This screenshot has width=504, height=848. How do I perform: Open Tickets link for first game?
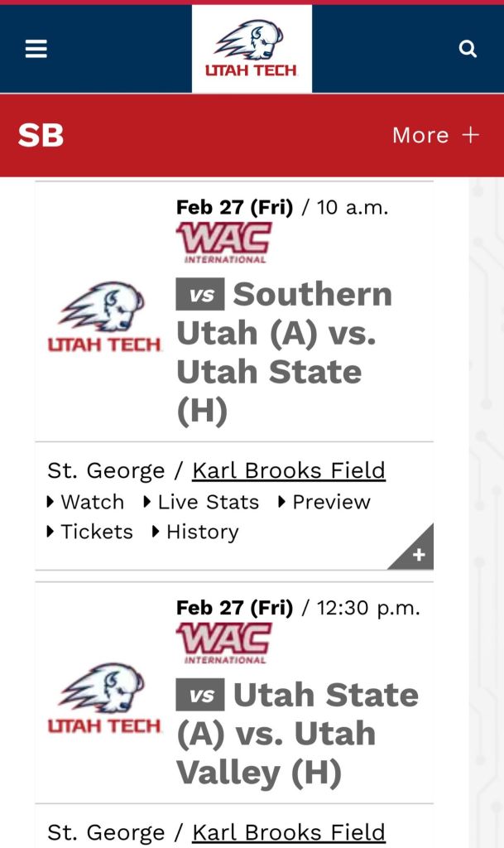96,532
